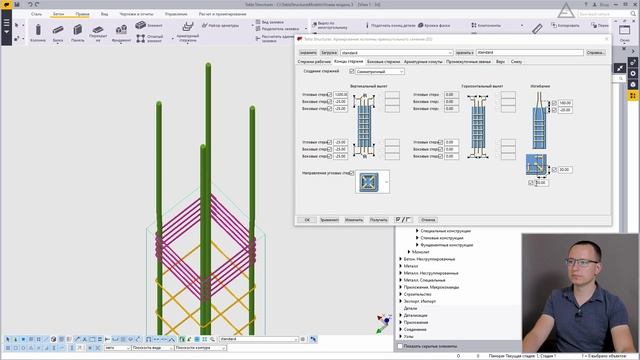The width and height of the screenshot is (640, 360).
Task: Click the Справка help button
Action: click(x=596, y=53)
